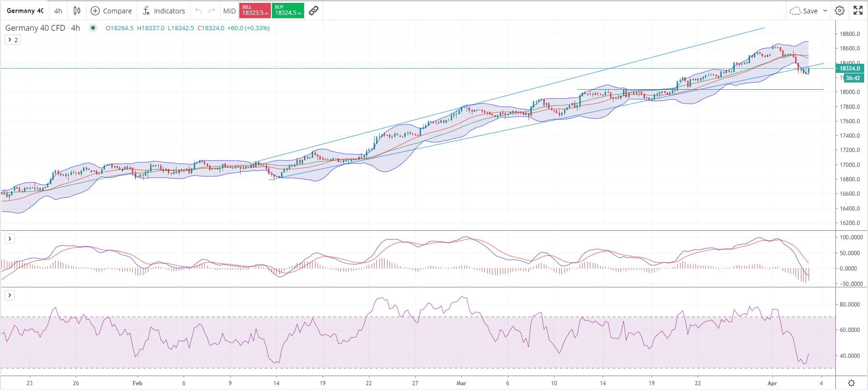This screenshot has width=868, height=390.
Task: Click the Germany 40 CFD · 4h title
Action: (43, 28)
